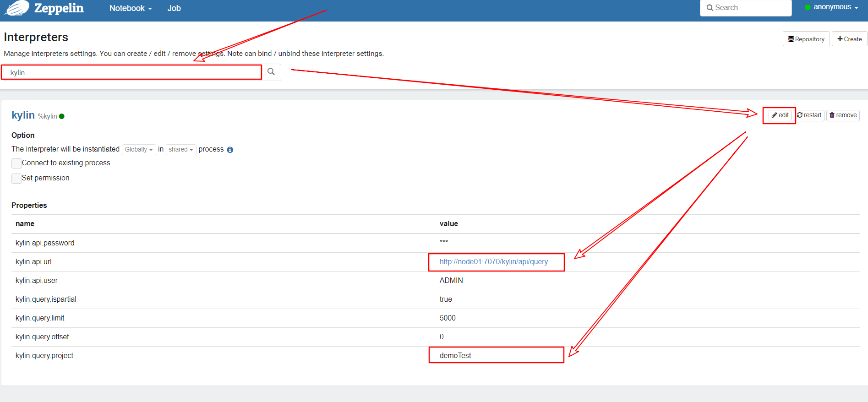Edit the kylin interpreter
Image resolution: width=868 pixels, height=402 pixels.
pos(780,115)
